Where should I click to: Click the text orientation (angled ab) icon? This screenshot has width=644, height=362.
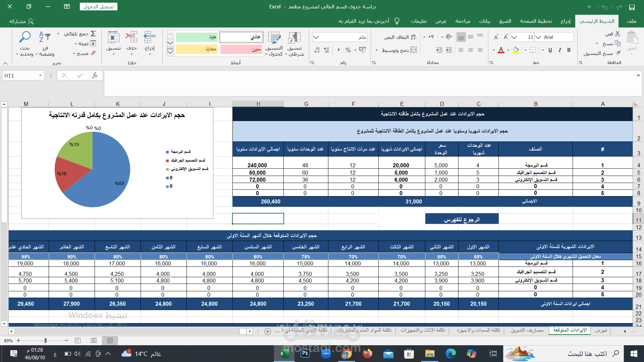pos(449,37)
